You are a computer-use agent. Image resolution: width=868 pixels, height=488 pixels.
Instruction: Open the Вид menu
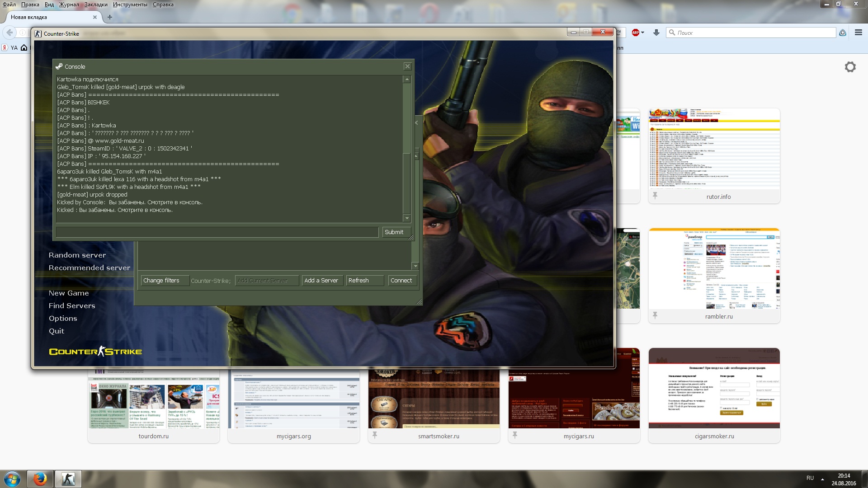tap(49, 5)
